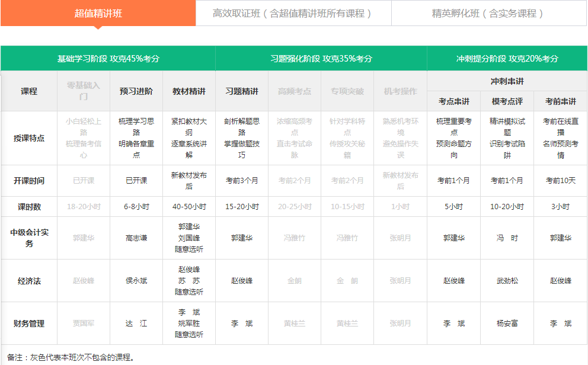Click the 习题精讲 column header
The image size is (588, 365).
242,91
